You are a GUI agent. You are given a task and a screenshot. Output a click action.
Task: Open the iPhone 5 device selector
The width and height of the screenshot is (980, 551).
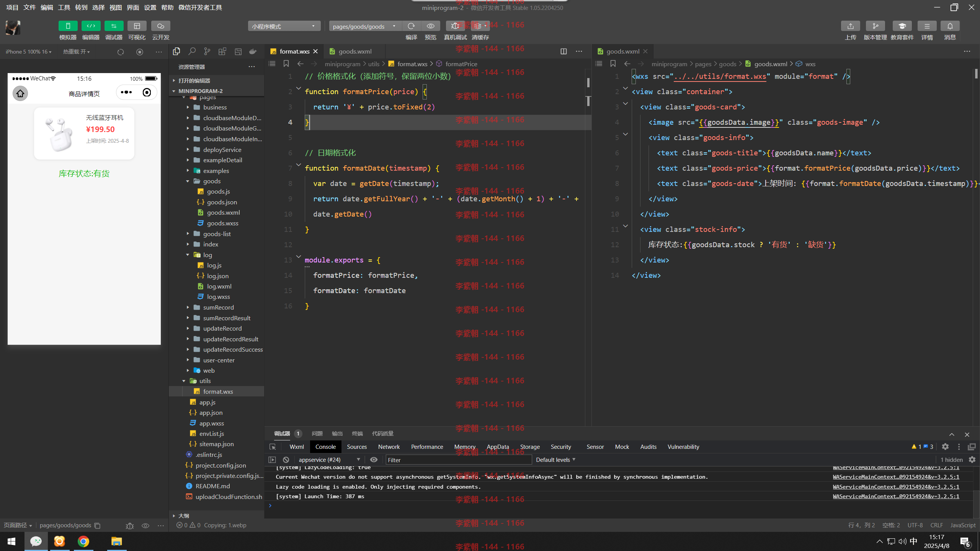click(29, 52)
